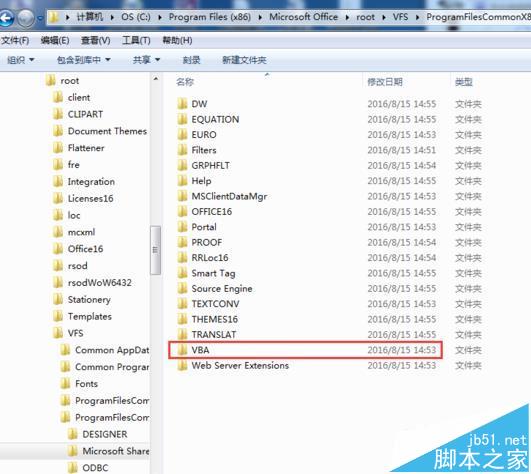
Task: Click the DW folder icon
Action: (182, 104)
